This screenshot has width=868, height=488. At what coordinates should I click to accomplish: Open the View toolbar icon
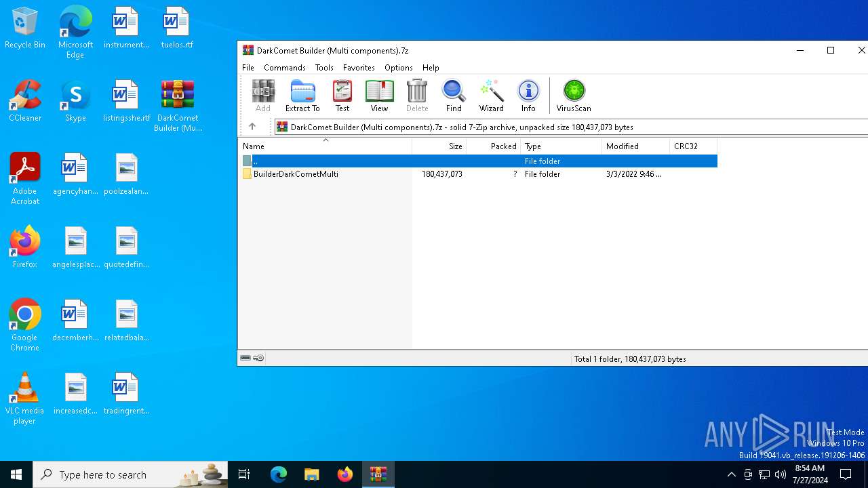point(379,96)
